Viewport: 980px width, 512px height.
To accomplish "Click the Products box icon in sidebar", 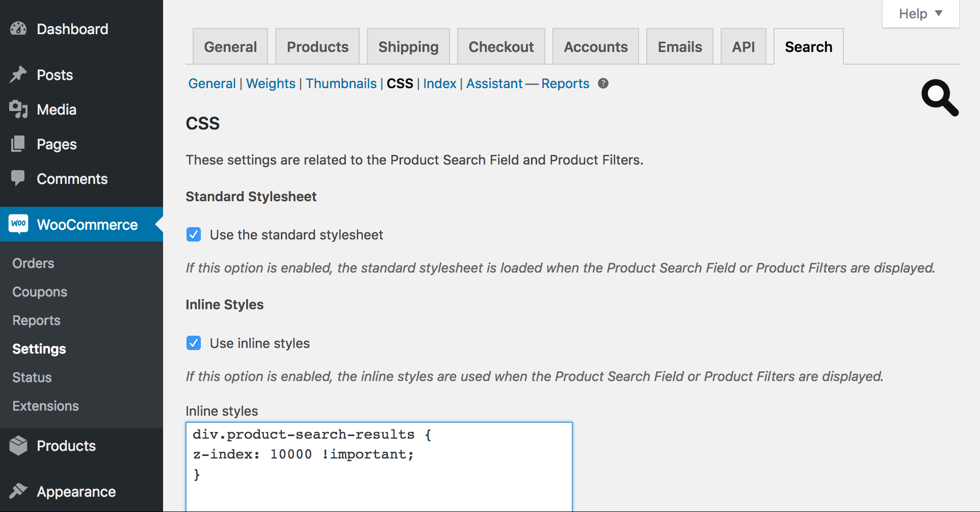I will [18, 446].
